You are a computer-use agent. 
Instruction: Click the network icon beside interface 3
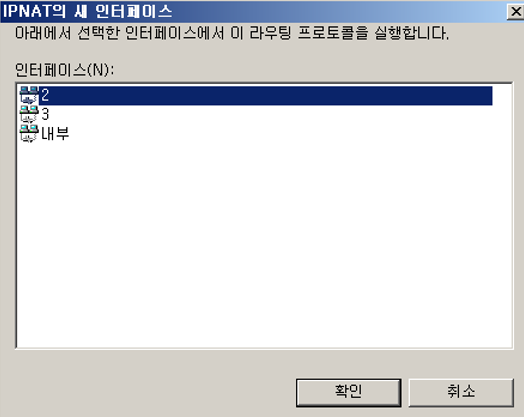[x=29, y=114]
